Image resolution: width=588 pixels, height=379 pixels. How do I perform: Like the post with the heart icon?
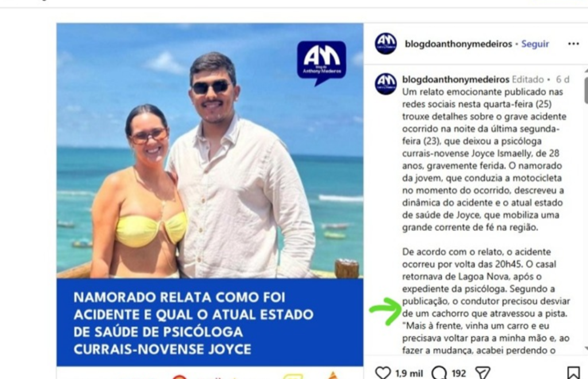[x=383, y=373]
